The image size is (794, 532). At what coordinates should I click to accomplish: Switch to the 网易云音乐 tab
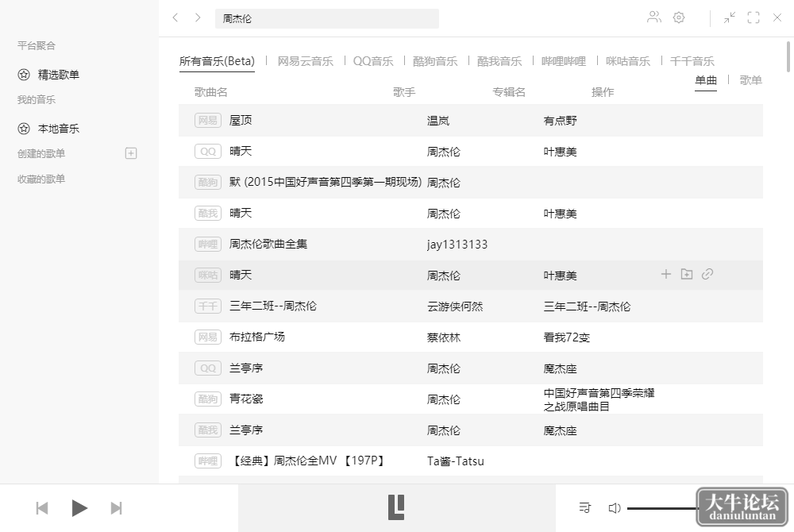[x=306, y=61]
